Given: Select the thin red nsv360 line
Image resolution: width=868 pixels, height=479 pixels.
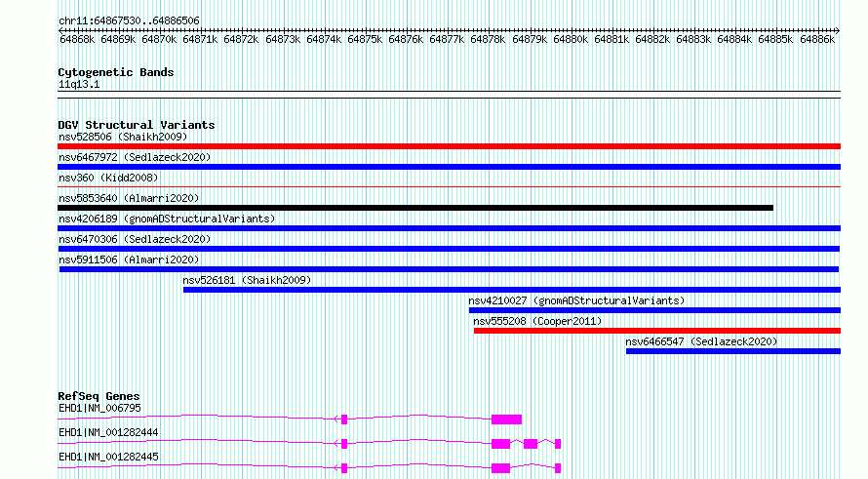Looking at the screenshot, I should [449, 187].
